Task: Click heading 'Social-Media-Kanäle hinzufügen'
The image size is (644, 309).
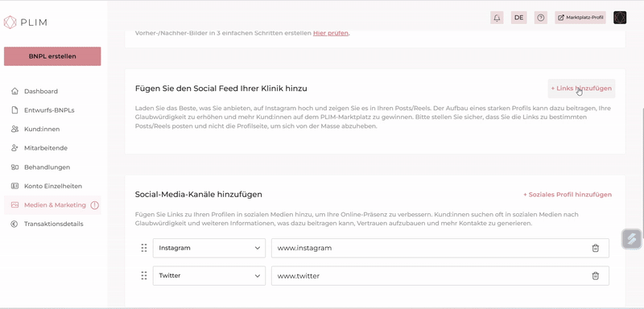Action: click(x=198, y=195)
